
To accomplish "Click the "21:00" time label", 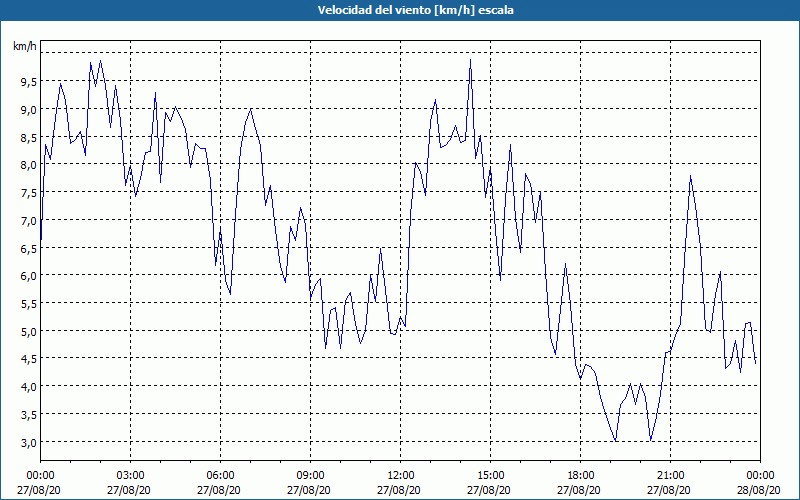I will click(670, 476).
